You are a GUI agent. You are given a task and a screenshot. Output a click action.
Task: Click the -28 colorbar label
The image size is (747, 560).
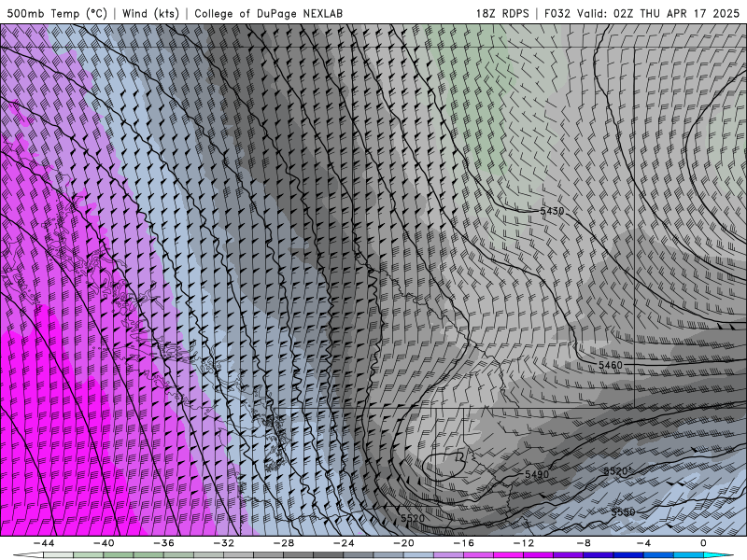click(284, 543)
